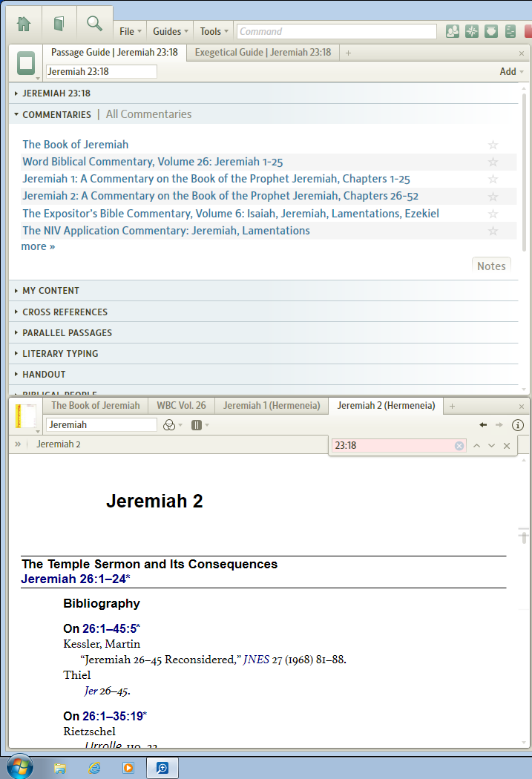
Task: Star The Book of Jeremiah commentary
Action: pyautogui.click(x=493, y=145)
